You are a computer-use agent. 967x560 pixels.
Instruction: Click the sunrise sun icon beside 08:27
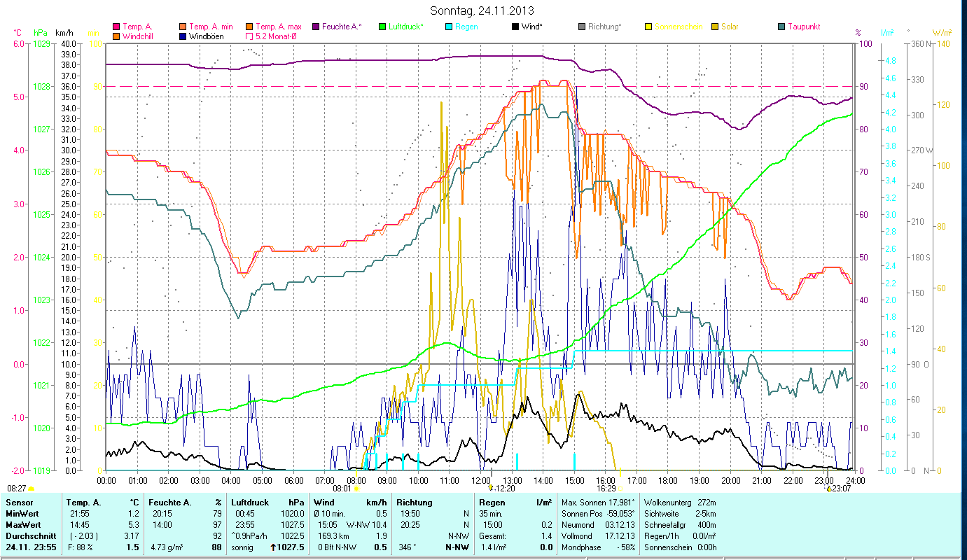(x=31, y=489)
